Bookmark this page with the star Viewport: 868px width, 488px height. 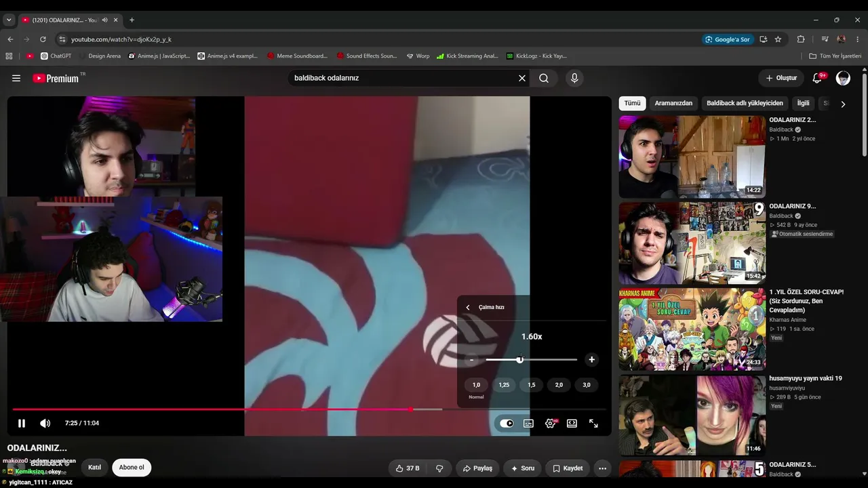778,39
